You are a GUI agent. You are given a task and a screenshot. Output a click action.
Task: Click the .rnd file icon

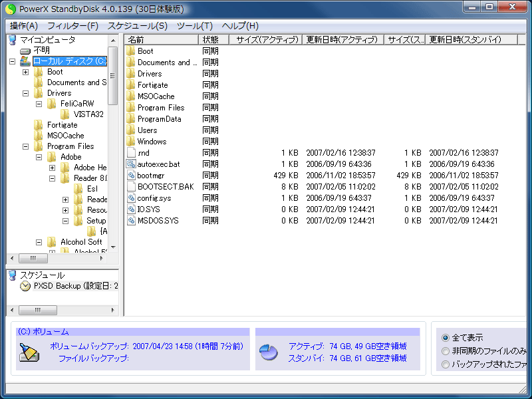click(131, 153)
